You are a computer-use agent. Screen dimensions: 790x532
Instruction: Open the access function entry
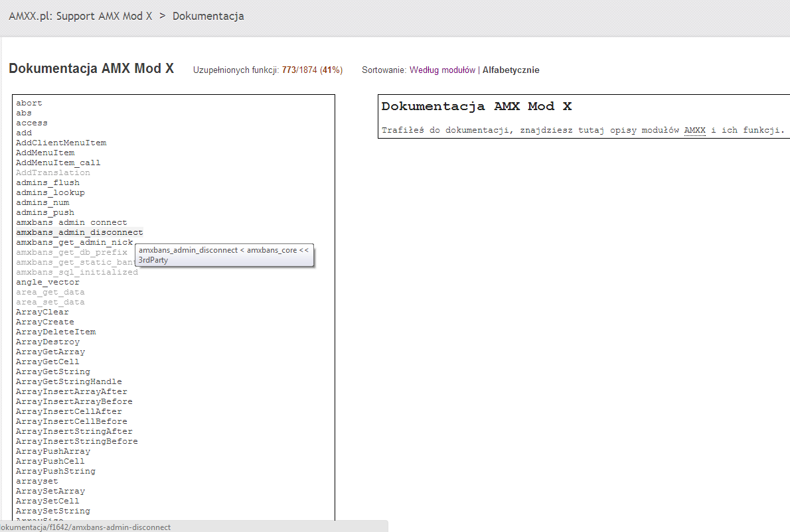click(31, 123)
